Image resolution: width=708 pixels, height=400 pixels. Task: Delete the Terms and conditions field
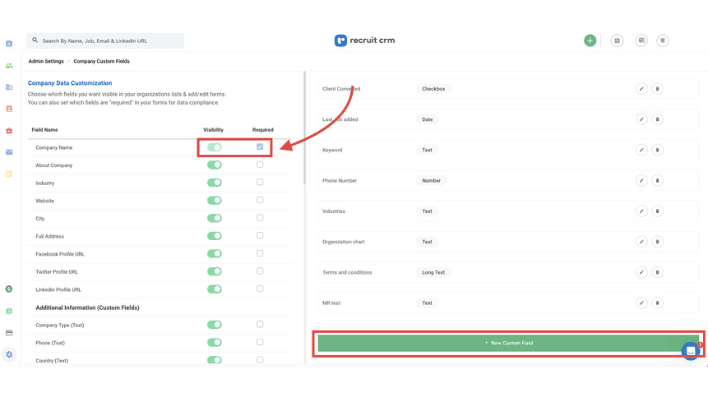click(657, 272)
